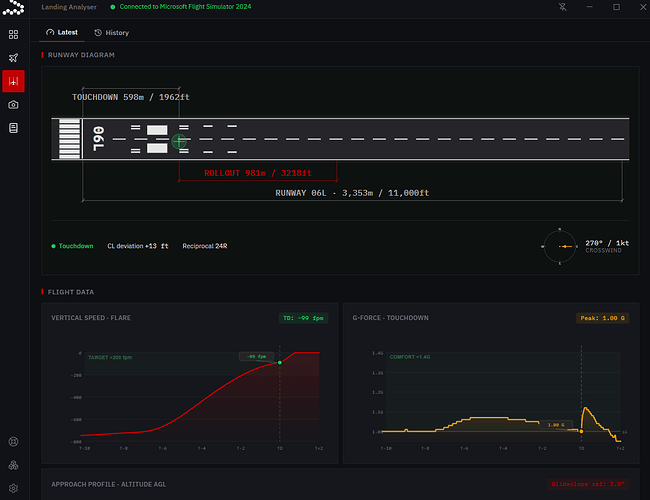Click the lifebuoy support icon in sidebar

13,442
